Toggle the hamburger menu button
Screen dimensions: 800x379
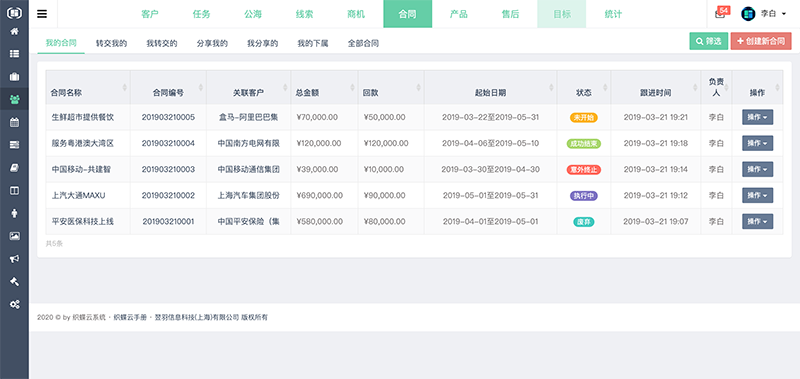pyautogui.click(x=42, y=14)
